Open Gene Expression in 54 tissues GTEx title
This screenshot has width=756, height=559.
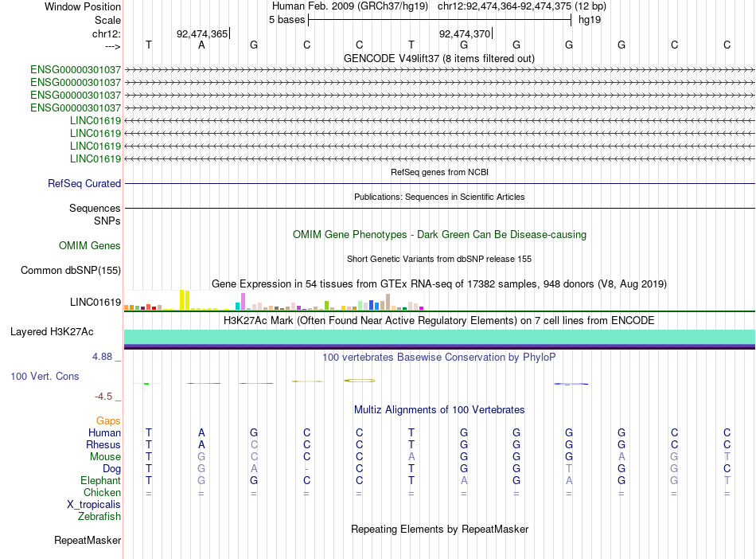[439, 283]
